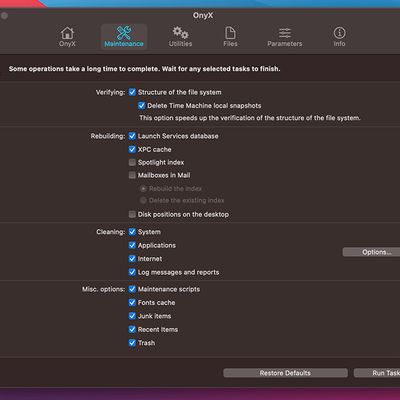The width and height of the screenshot is (400, 400).
Task: Uncheck Maintenance scripts option
Action: click(x=132, y=289)
